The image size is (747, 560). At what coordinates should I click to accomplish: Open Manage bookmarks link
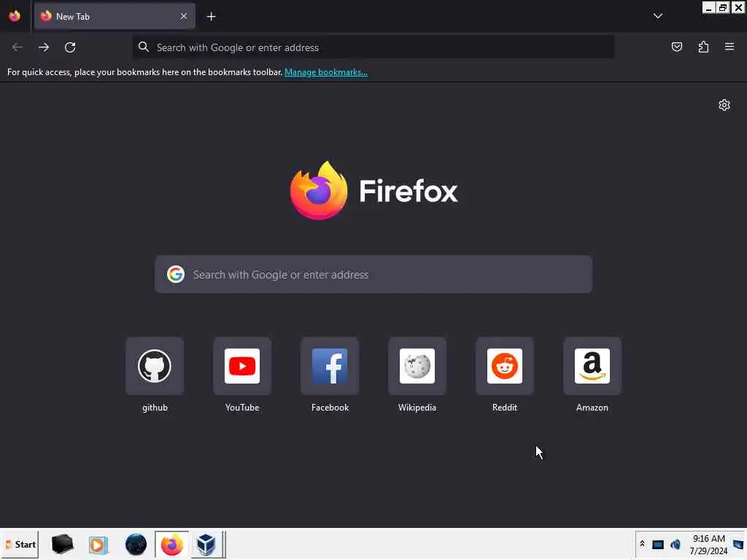(326, 72)
